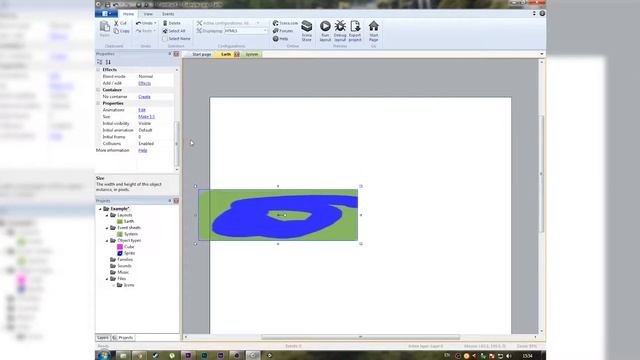Click the Edit animations link

coord(142,110)
